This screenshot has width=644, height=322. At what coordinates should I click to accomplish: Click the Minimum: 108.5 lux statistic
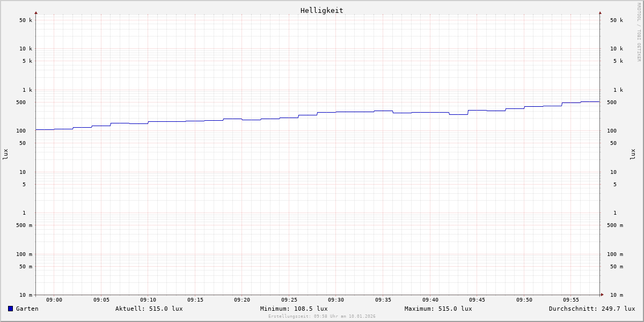coord(294,309)
